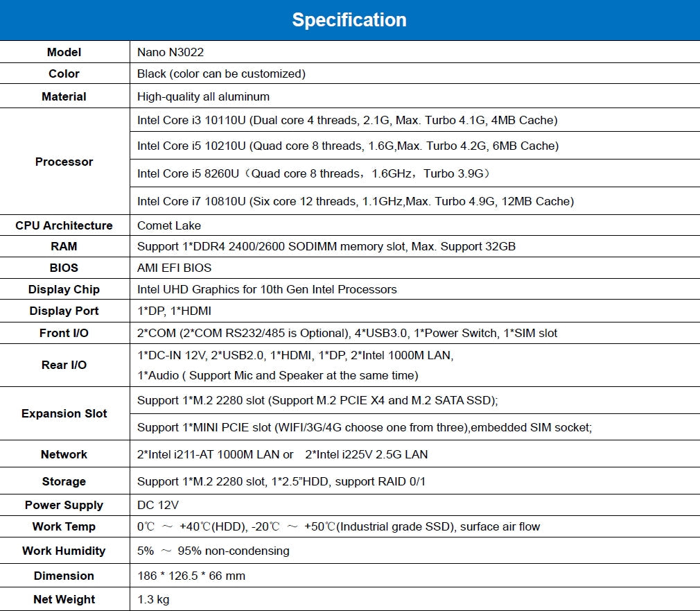Select the Display Chip row
This screenshot has height=611, width=700.
[64, 289]
